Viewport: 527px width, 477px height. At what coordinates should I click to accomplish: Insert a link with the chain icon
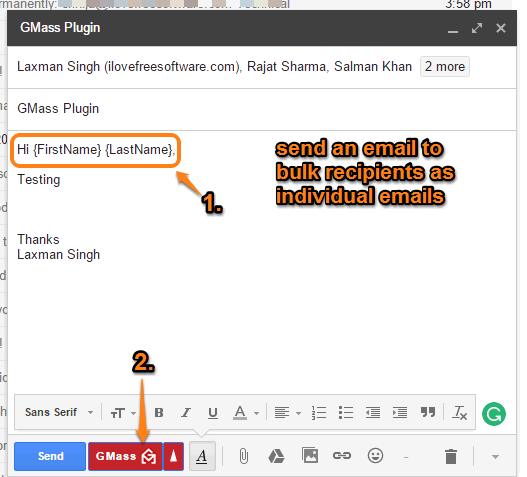(x=342, y=456)
